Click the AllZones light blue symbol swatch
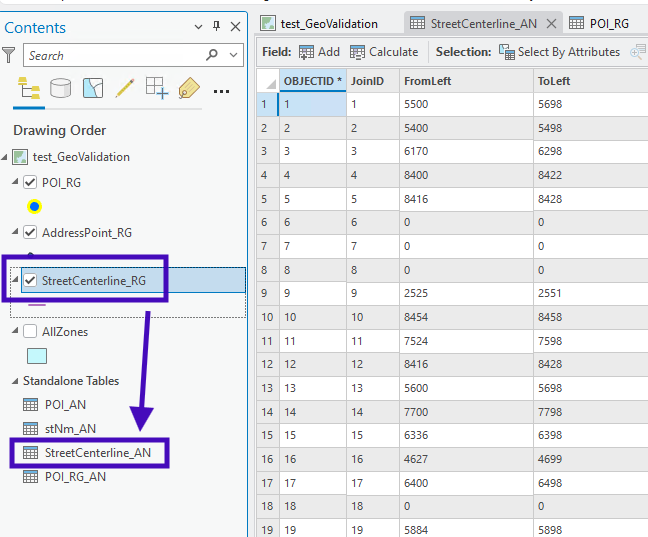The height and width of the screenshot is (537, 648). (x=36, y=355)
